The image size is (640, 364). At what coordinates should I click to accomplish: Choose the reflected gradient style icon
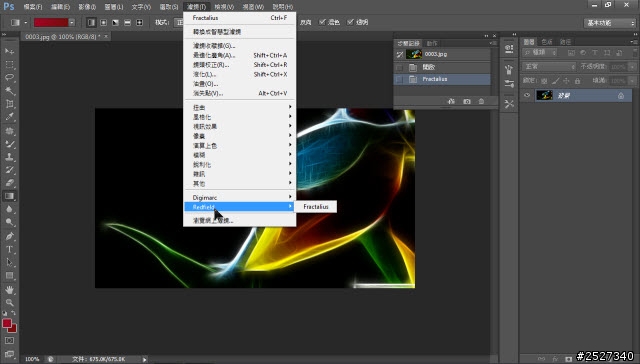click(127, 22)
